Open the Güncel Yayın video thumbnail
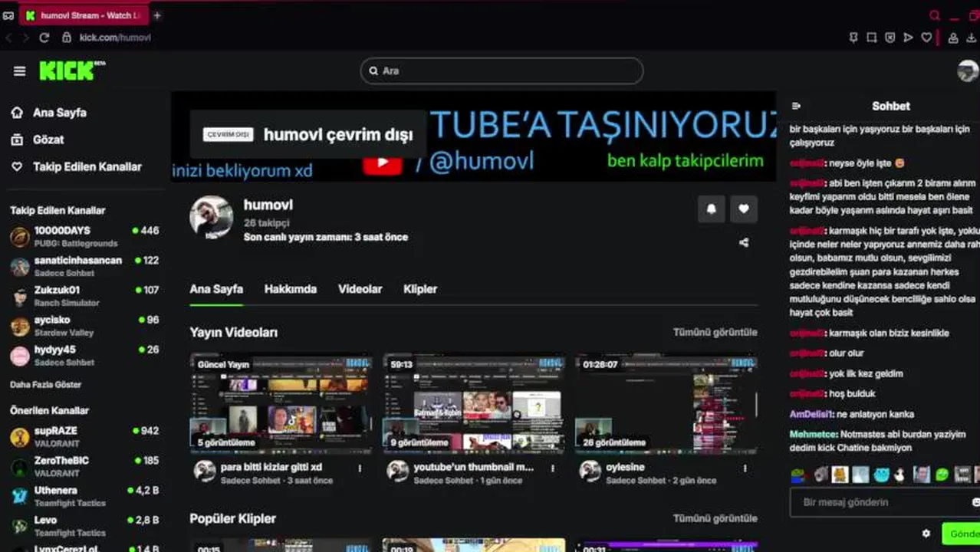Image resolution: width=980 pixels, height=552 pixels. [281, 403]
